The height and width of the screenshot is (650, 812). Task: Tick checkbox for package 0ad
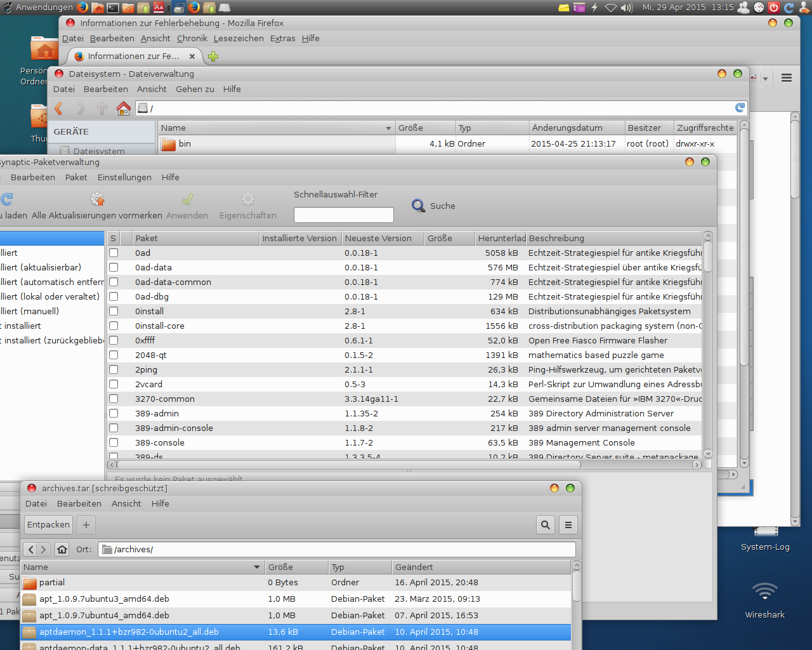click(x=114, y=253)
